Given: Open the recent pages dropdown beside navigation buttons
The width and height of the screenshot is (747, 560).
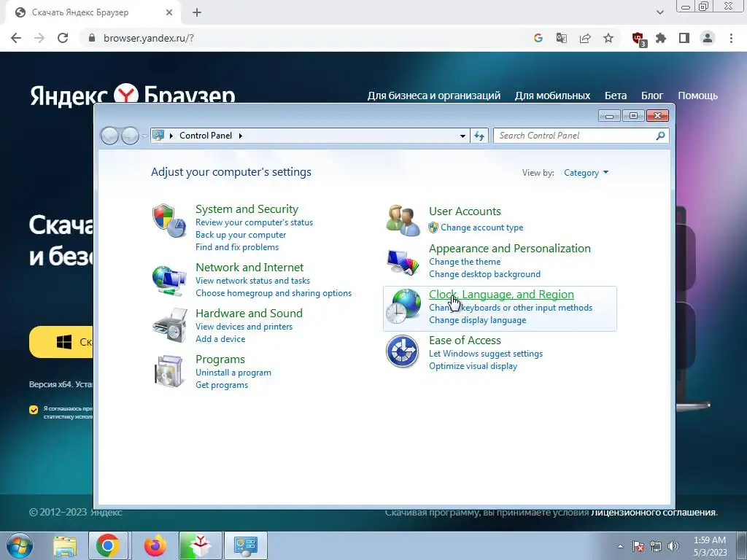Looking at the screenshot, I should tap(144, 136).
